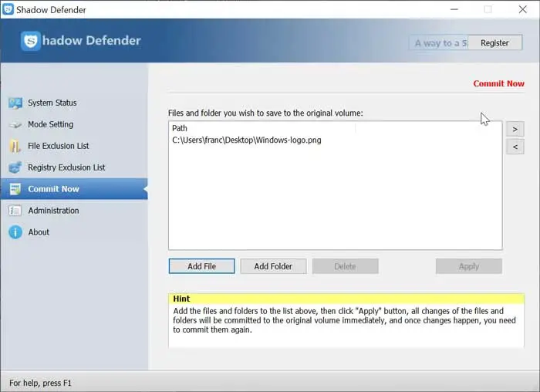Click the title bar Shadow Defender app icon
The width and height of the screenshot is (540, 392).
click(x=8, y=9)
